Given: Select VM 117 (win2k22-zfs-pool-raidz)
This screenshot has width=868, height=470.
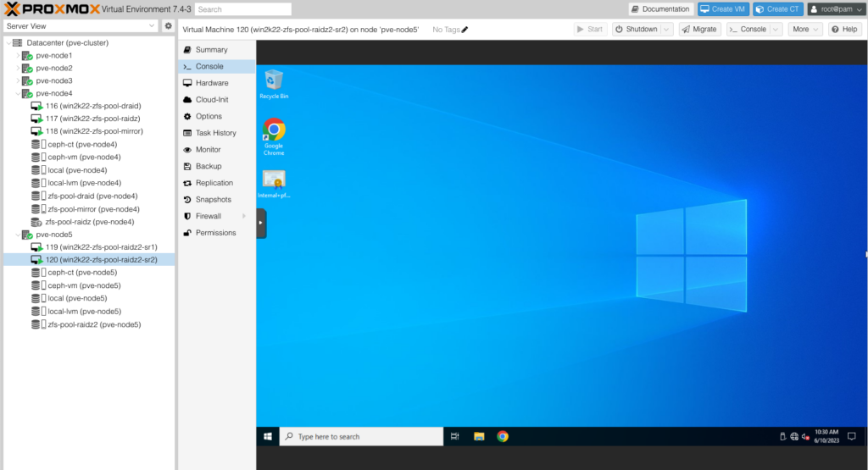Looking at the screenshot, I should tap(88, 119).
